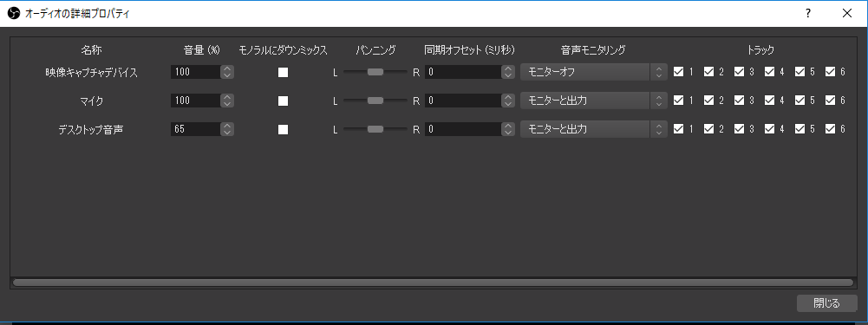
Task: Close the advanced audio properties window
Action: click(x=847, y=13)
